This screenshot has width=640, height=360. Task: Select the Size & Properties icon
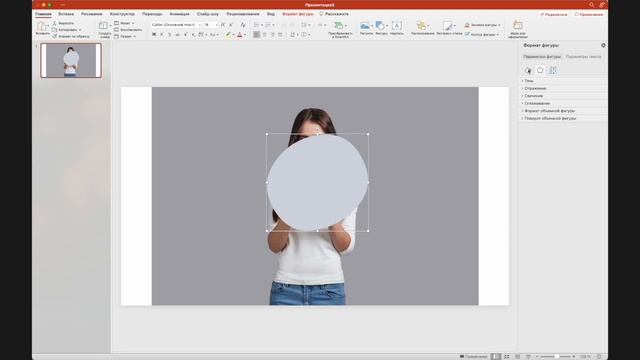[x=553, y=70]
